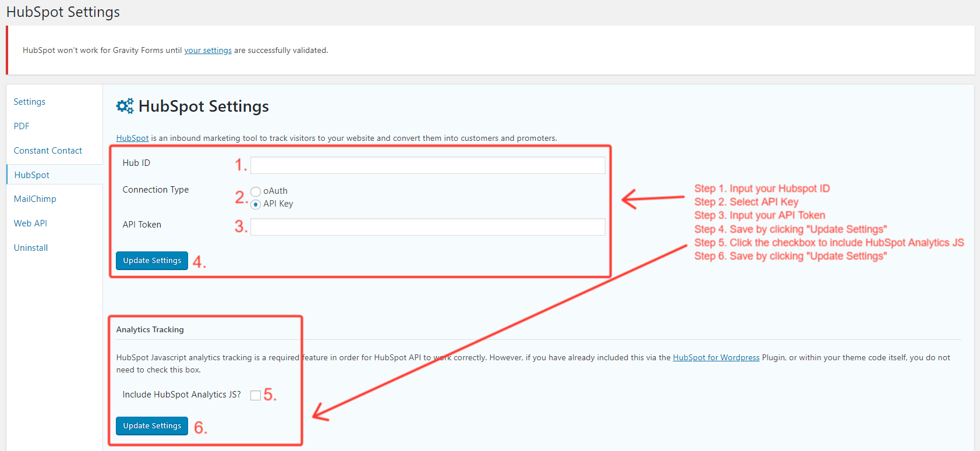
Task: Open the PDF sidebar tab
Action: tap(22, 126)
